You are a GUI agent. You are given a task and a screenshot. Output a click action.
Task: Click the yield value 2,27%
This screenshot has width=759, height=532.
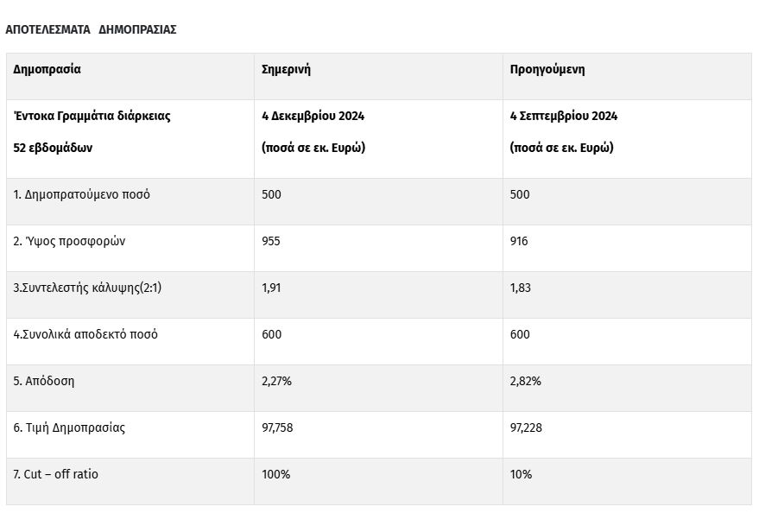pos(277,381)
